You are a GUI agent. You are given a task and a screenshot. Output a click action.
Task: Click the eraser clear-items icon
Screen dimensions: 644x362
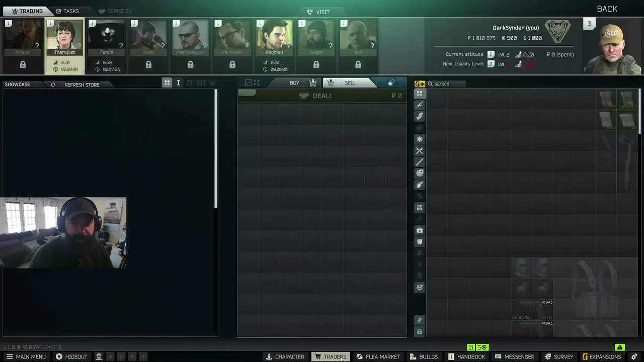(x=391, y=83)
